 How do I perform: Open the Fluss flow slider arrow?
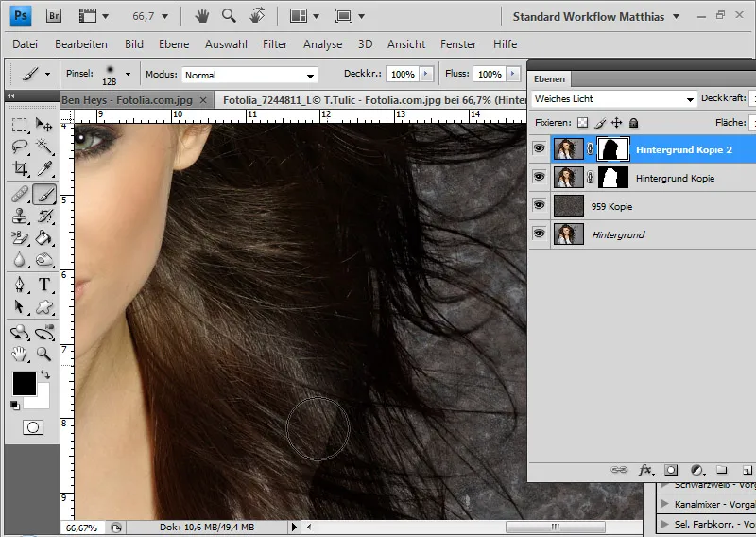pos(512,74)
